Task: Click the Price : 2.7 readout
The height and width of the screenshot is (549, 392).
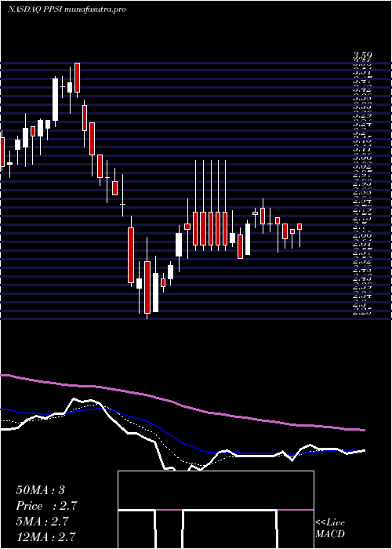Action: click(46, 506)
